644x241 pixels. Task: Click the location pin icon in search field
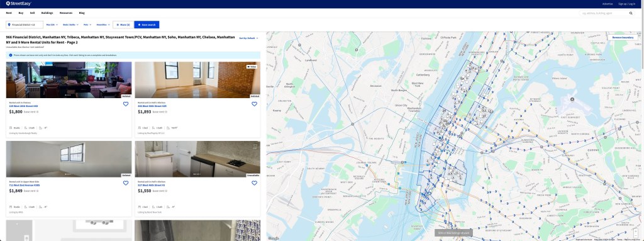[9, 25]
